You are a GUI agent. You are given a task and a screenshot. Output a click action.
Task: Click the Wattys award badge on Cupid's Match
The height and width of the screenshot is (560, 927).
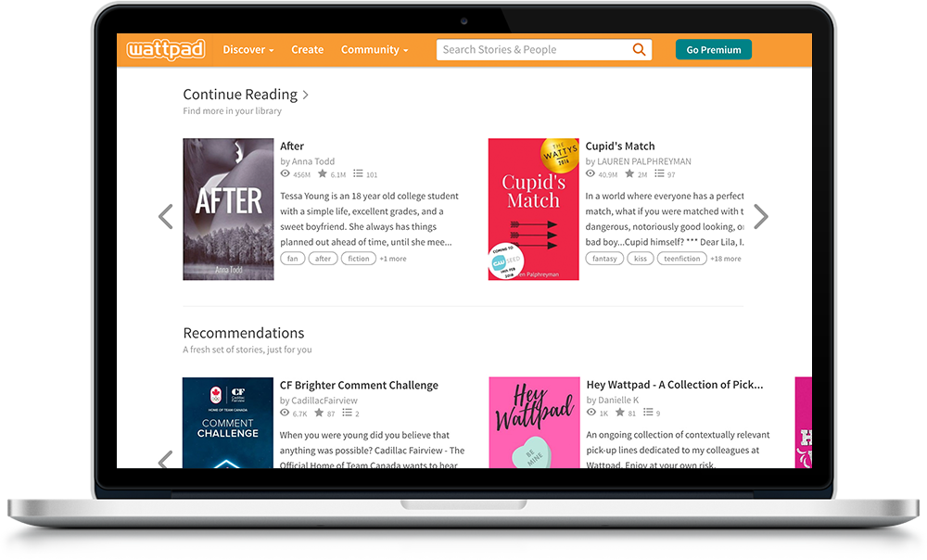coord(557,151)
